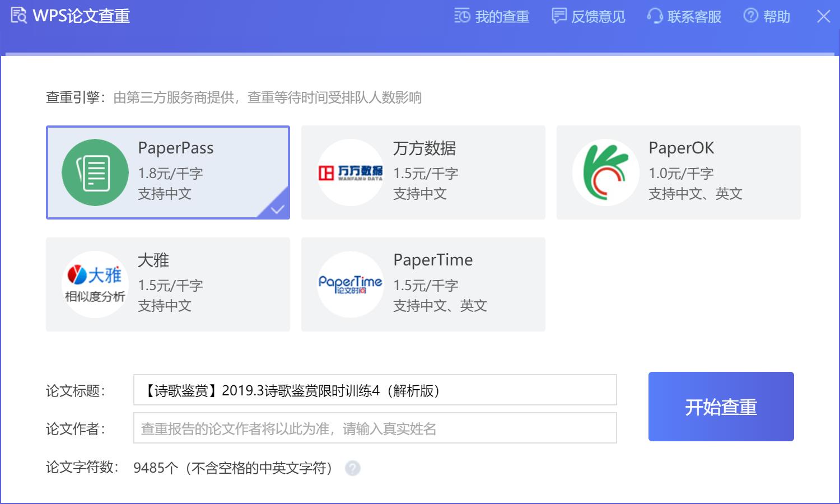
Task: Click the 万方数据 logo
Action: [350, 172]
